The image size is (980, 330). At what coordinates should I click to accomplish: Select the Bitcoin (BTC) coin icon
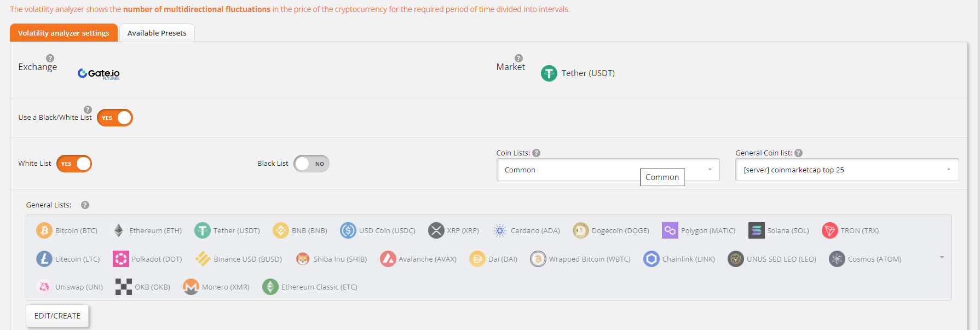click(x=44, y=230)
